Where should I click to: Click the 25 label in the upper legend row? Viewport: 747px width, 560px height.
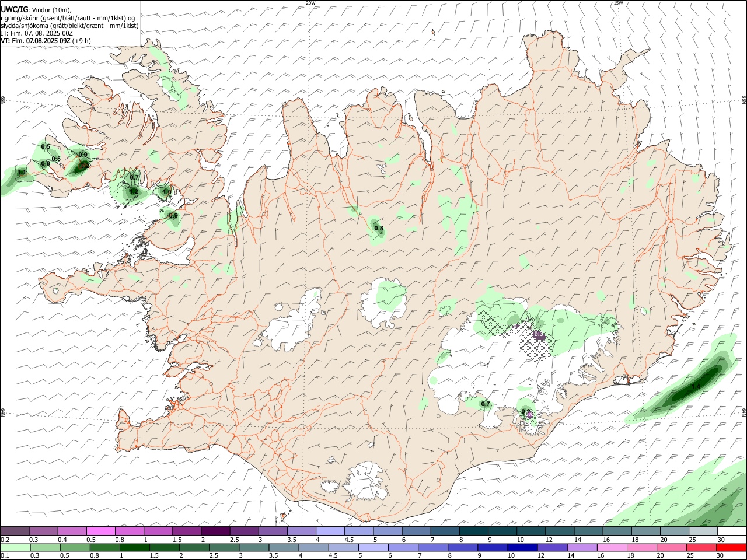click(x=692, y=540)
